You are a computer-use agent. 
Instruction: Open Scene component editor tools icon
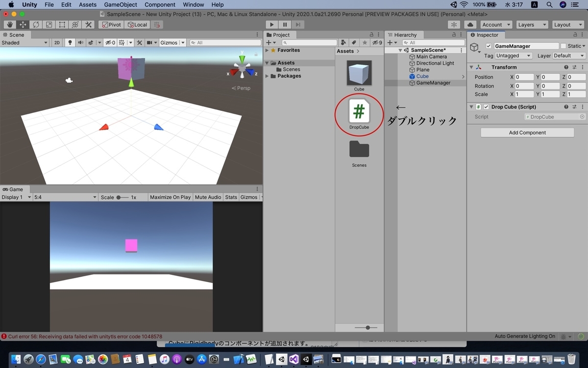click(x=140, y=43)
